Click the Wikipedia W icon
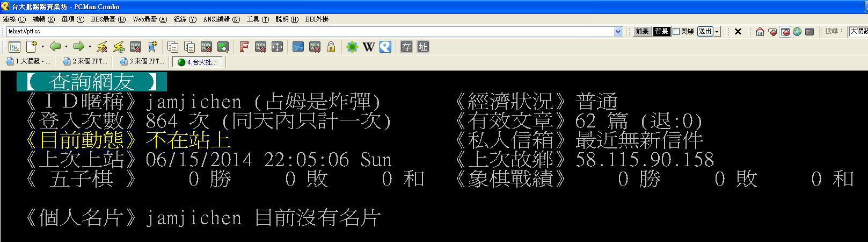The height and width of the screenshot is (242, 868). point(368,47)
